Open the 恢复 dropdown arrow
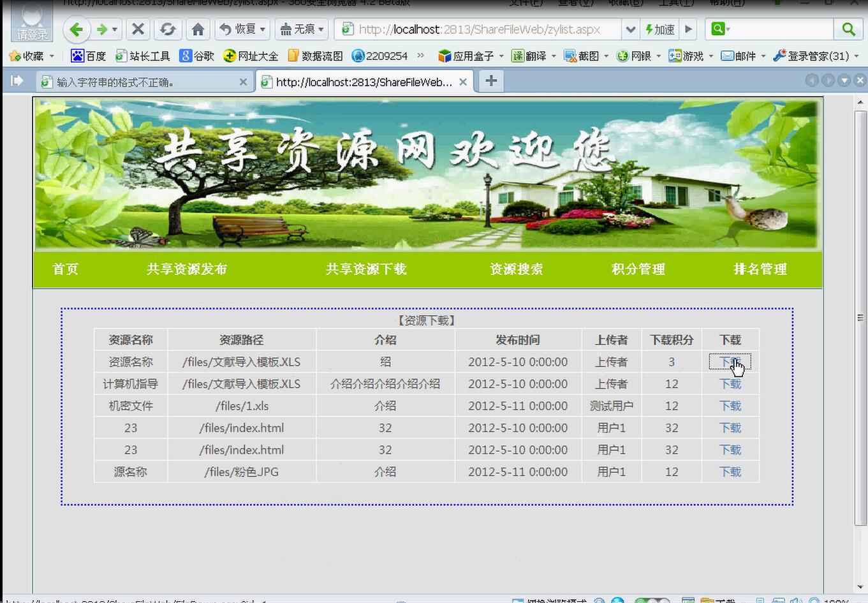The height and width of the screenshot is (603, 868). (263, 29)
